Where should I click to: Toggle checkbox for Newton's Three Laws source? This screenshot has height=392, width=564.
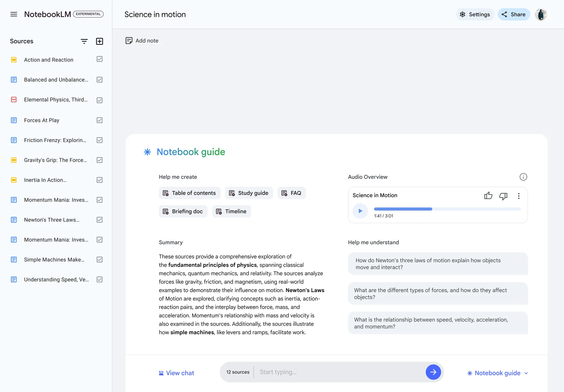tap(100, 219)
